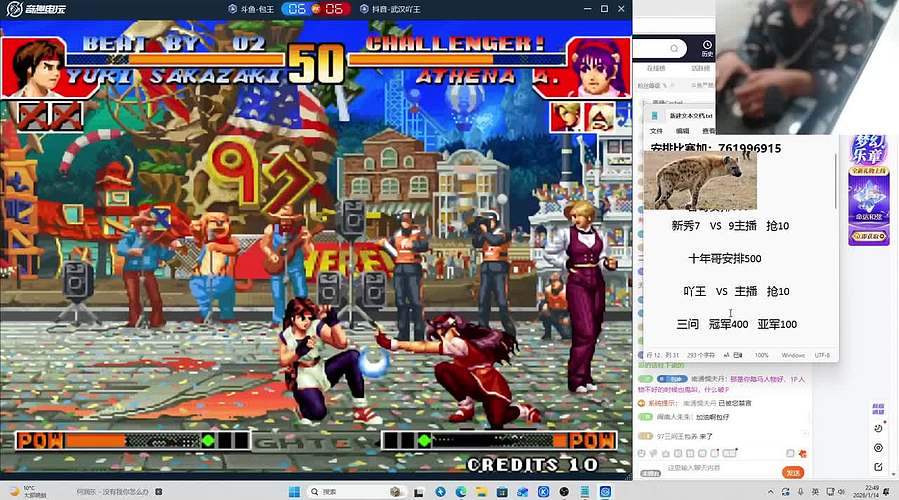Click the UTF-8 encoding in status bar

pos(822,355)
